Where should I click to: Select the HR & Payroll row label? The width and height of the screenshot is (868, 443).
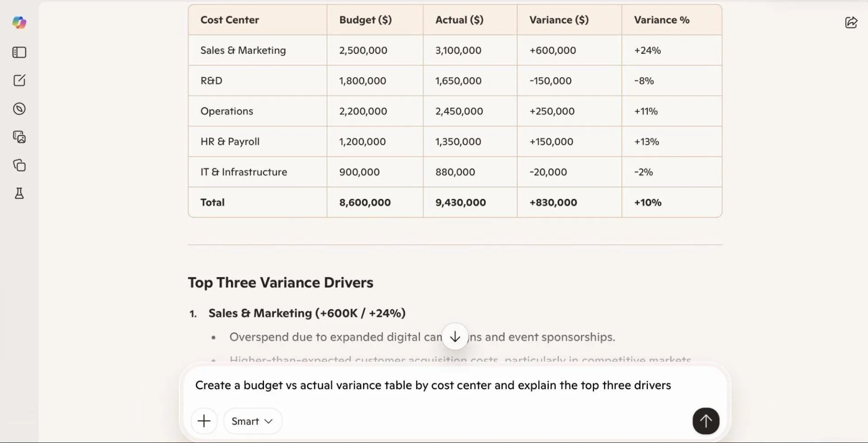pyautogui.click(x=230, y=141)
